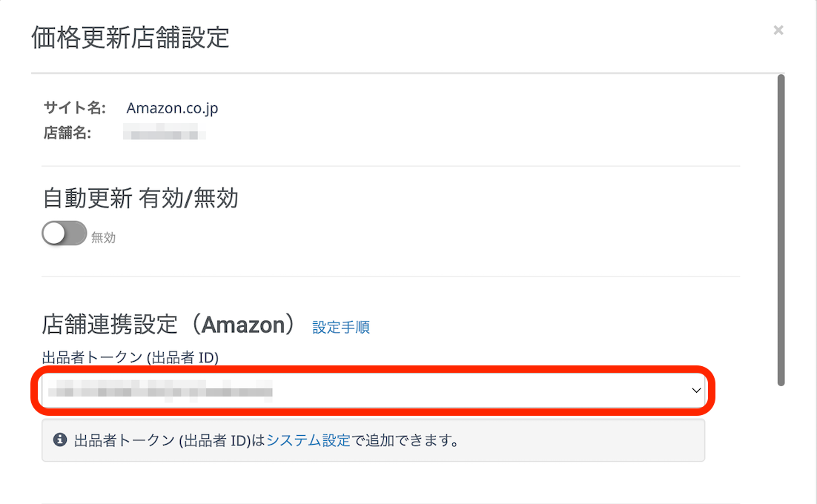Close the 価格更新店舗設定 dialog
This screenshot has width=817, height=504.
click(778, 30)
